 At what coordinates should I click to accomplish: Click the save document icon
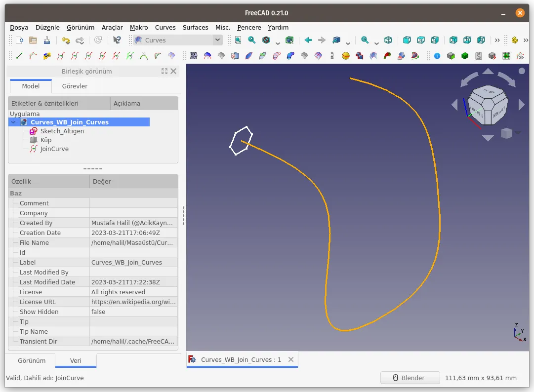[x=47, y=40]
